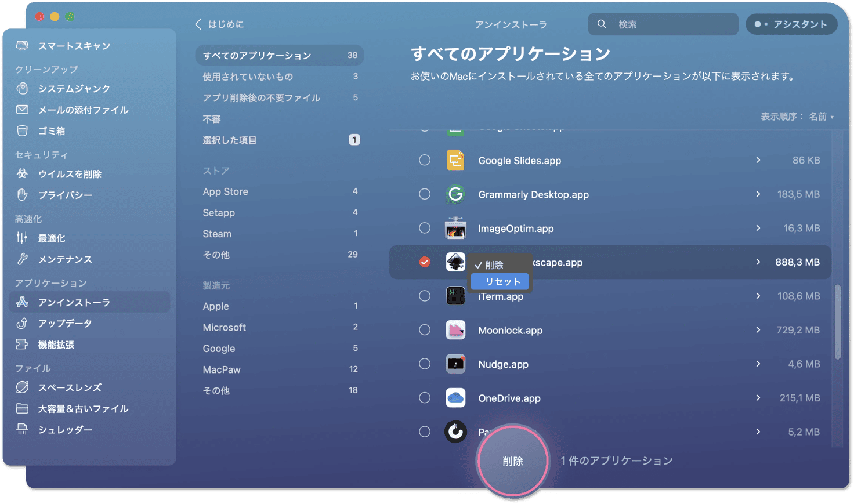Click the app list scrollbar thumb
The image size is (854, 504).
coord(838,322)
